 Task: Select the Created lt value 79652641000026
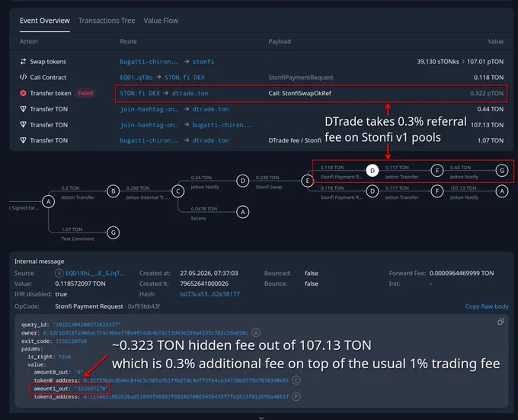[x=204, y=284]
